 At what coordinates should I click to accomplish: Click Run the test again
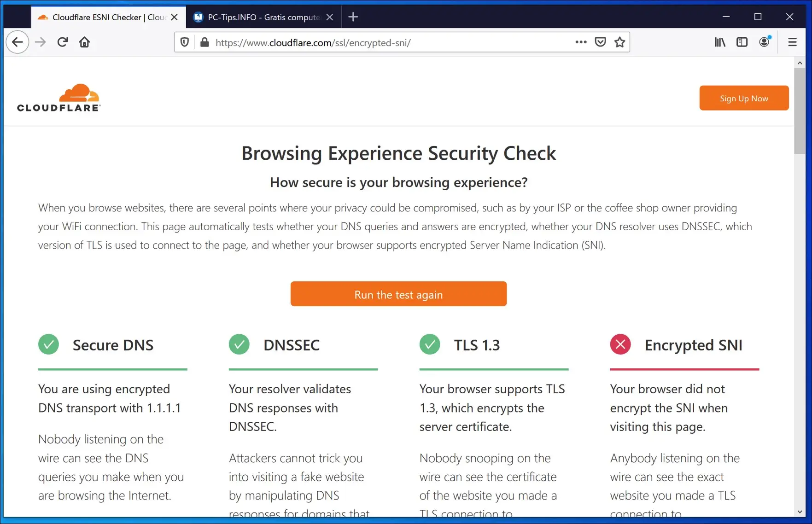pos(398,294)
